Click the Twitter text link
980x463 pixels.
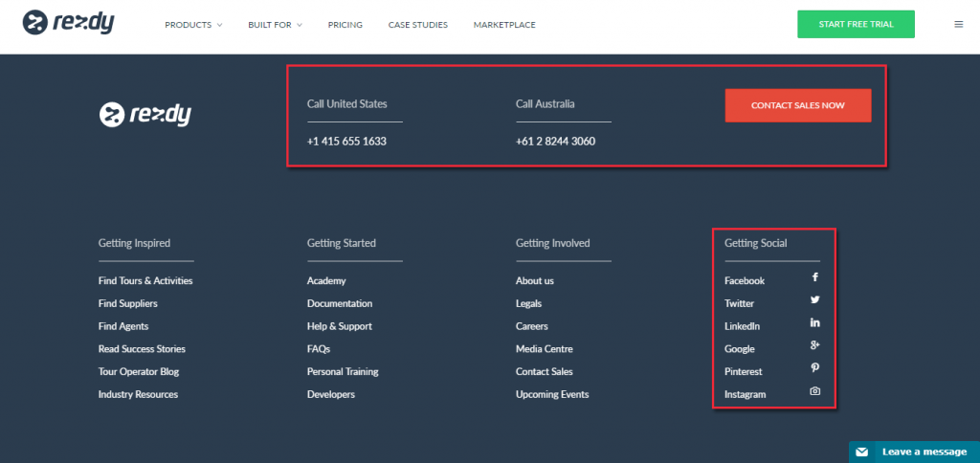click(740, 303)
